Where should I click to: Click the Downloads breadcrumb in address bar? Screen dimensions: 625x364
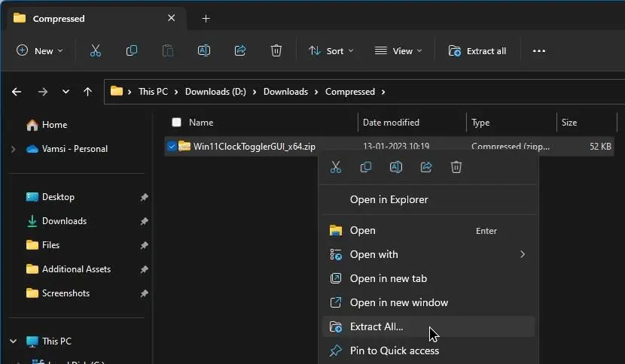click(285, 92)
